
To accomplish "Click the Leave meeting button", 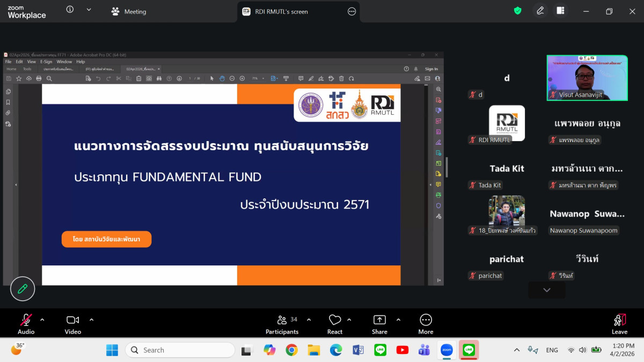I will (619, 323).
